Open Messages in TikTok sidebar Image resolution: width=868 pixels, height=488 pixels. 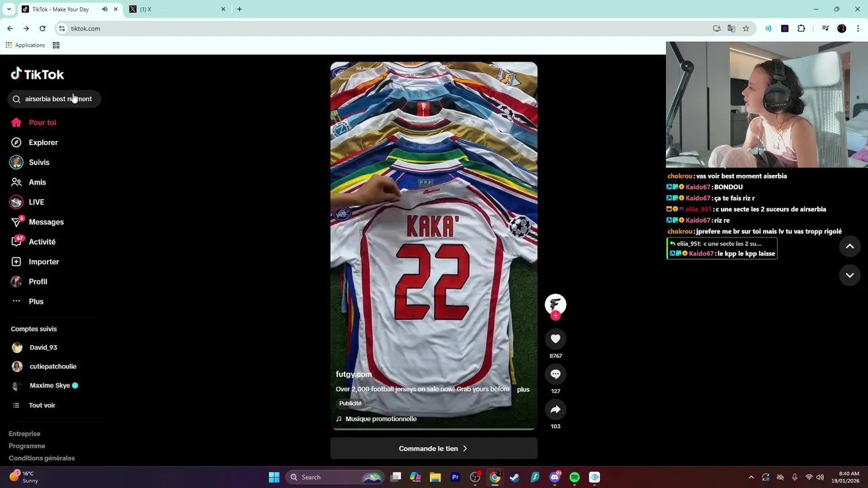[45, 222]
